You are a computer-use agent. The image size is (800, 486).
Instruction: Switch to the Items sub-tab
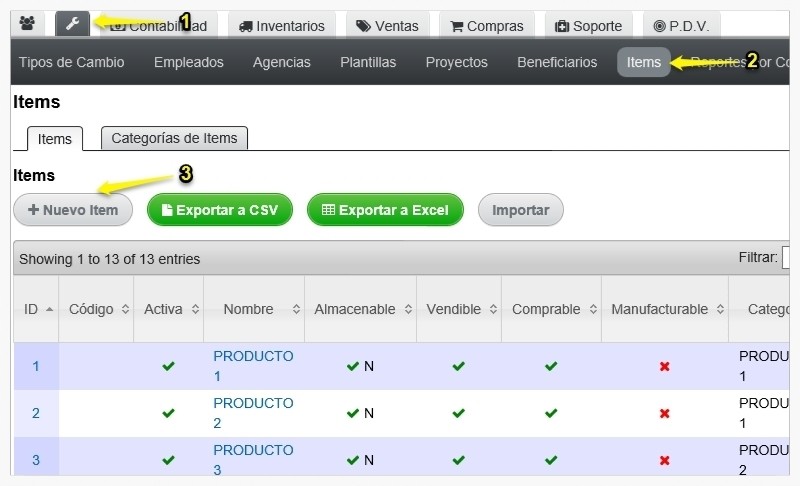pos(55,139)
